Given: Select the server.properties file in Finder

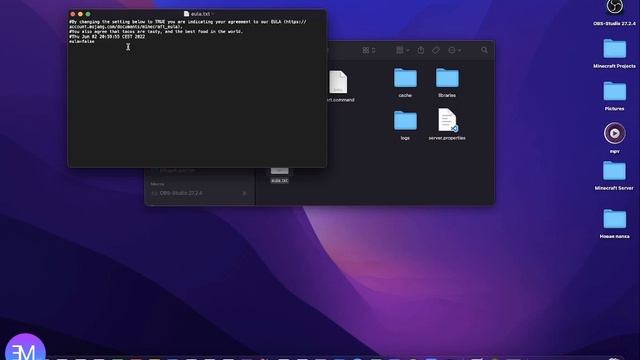Looking at the screenshot, I should coord(447,120).
